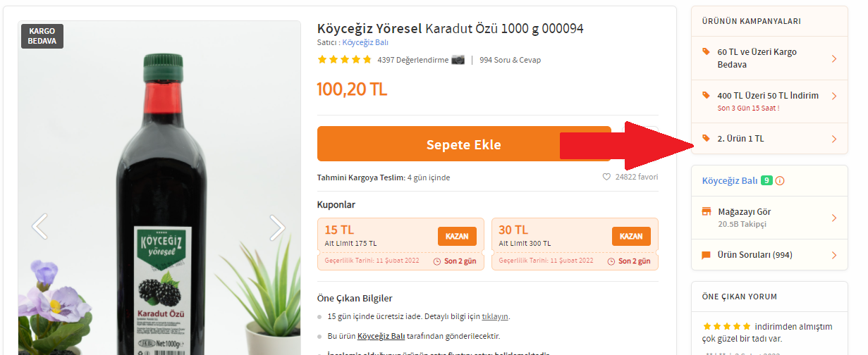This screenshot has height=355, width=868.
Task: Open the Köyceğiz Balı seller link under title
Action: 365,42
